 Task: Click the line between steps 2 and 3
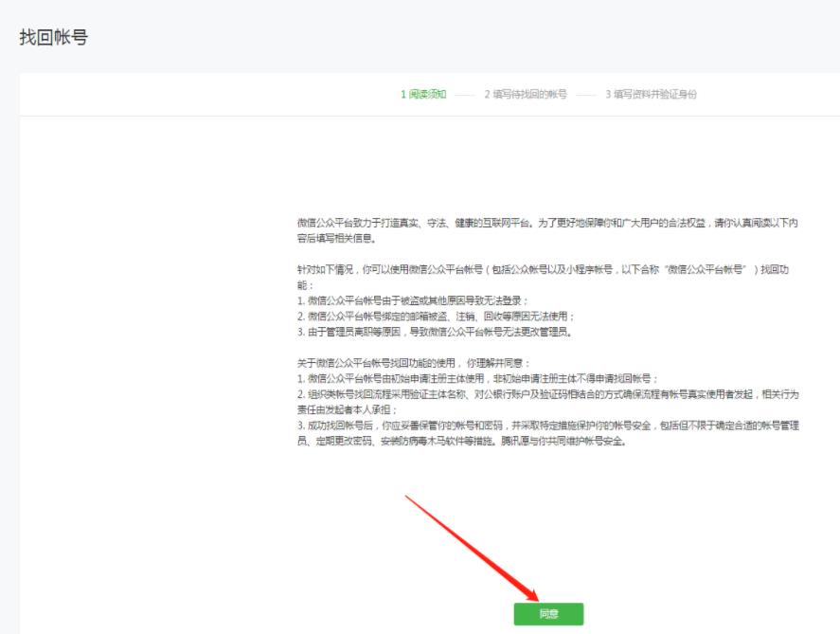pos(585,95)
